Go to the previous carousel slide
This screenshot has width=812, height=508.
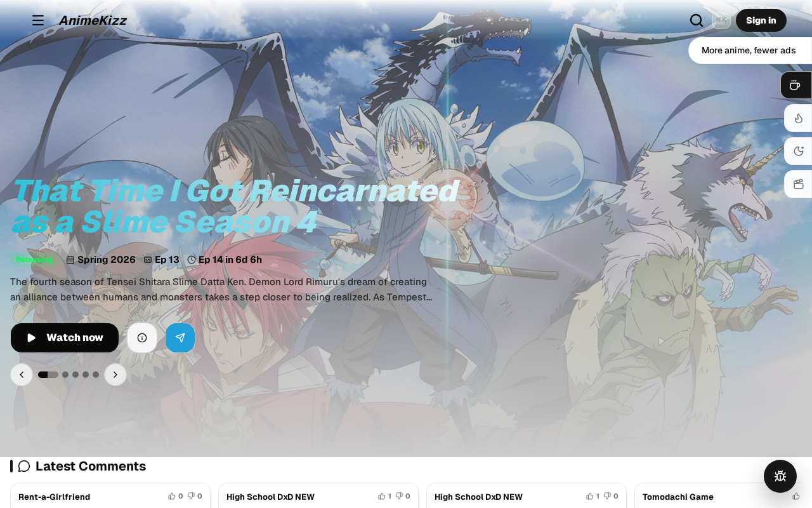pos(22,375)
